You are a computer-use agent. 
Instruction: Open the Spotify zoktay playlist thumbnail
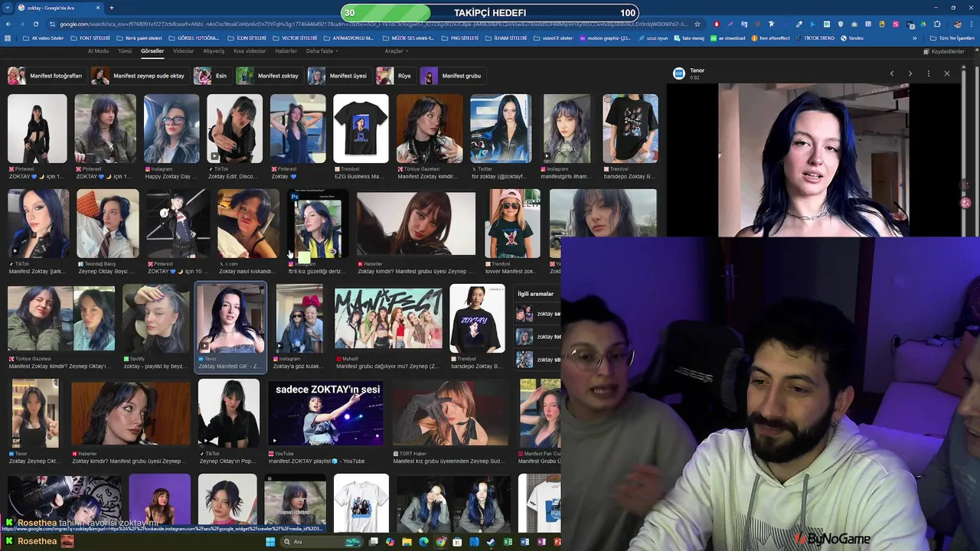pos(156,318)
